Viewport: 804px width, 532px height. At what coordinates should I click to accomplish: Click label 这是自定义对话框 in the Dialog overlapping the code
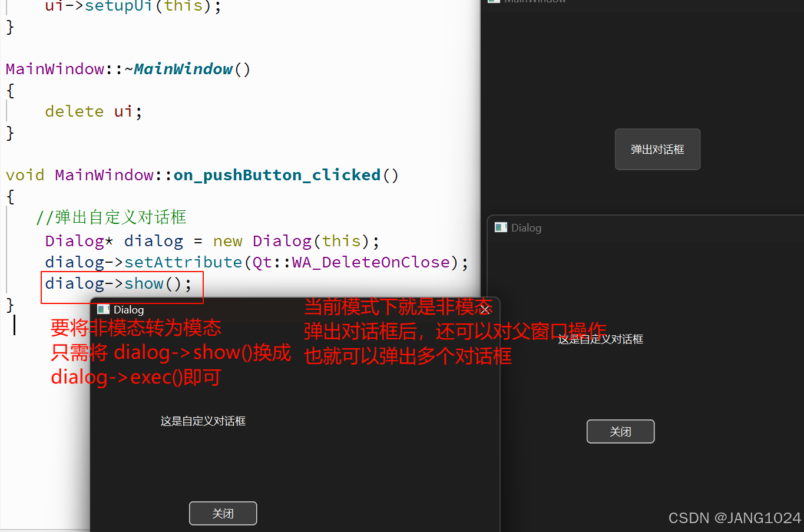[203, 421]
